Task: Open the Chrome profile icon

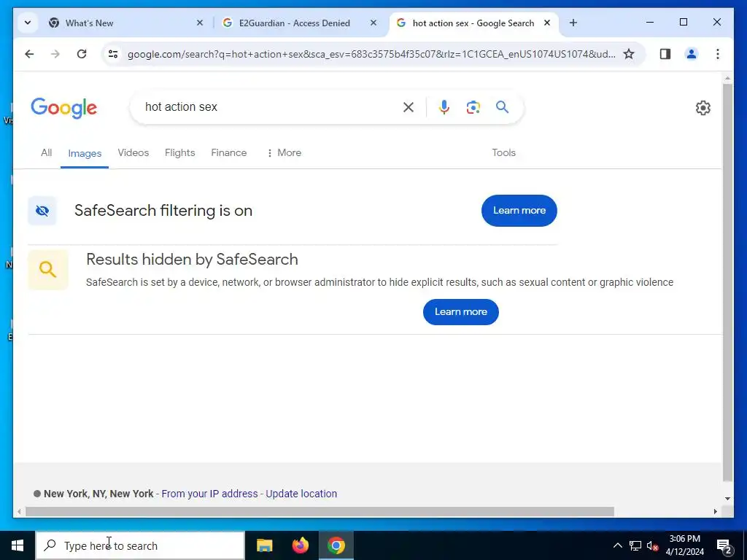Action: coord(692,54)
